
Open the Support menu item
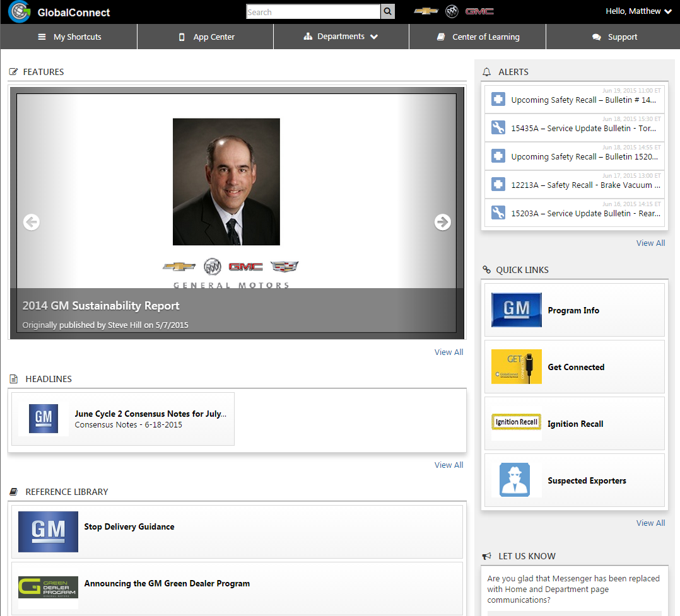tap(613, 37)
